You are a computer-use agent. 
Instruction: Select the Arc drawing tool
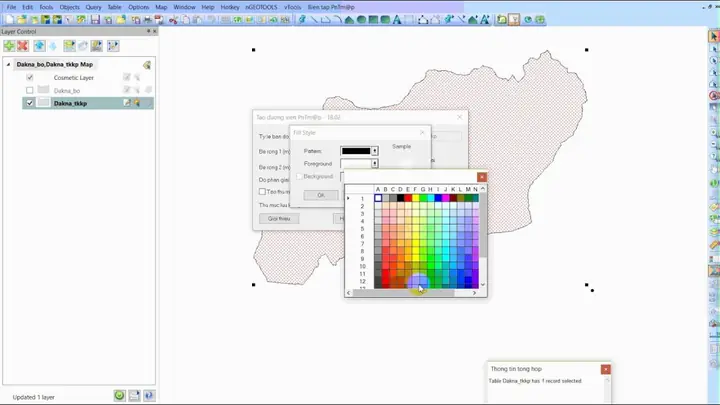[x=338, y=20]
